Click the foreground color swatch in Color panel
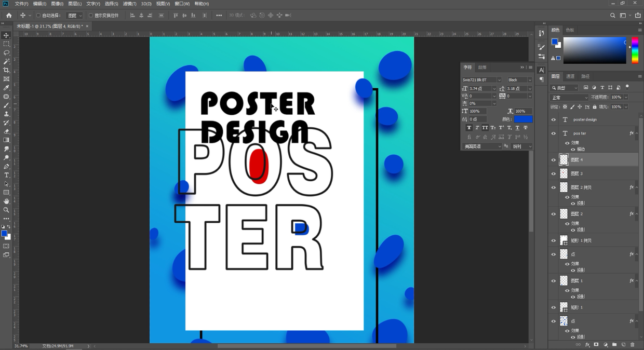Image resolution: width=644 pixels, height=350 pixels. pos(554,42)
